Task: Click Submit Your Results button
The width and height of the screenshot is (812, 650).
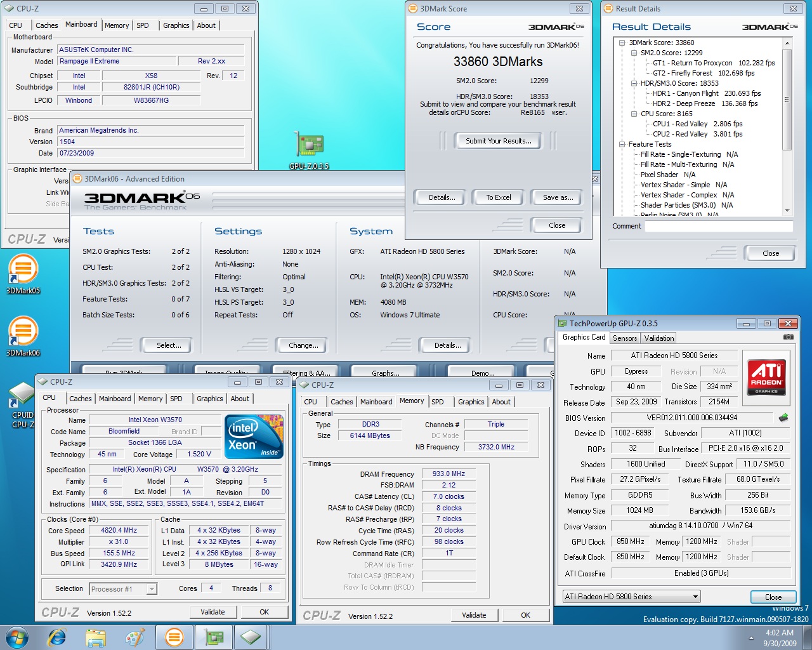Action: pyautogui.click(x=499, y=141)
